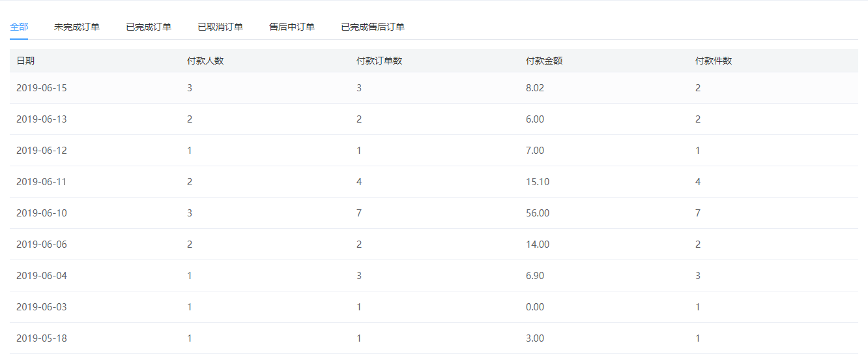Click the 6.90 payment amount cell
This screenshot has width=868, height=356.
point(535,276)
